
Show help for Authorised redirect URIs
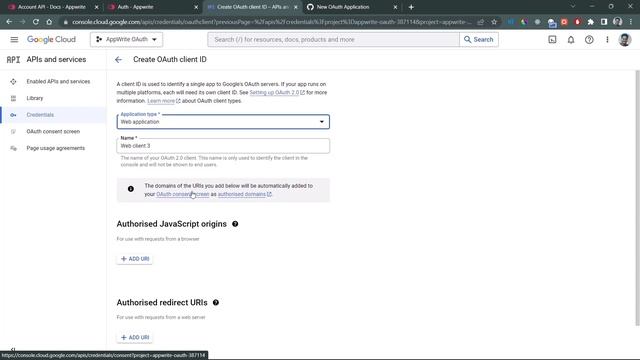tap(216, 302)
